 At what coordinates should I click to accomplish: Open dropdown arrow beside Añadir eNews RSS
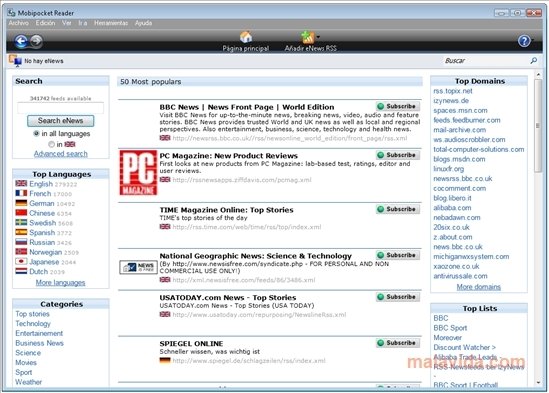click(318, 36)
